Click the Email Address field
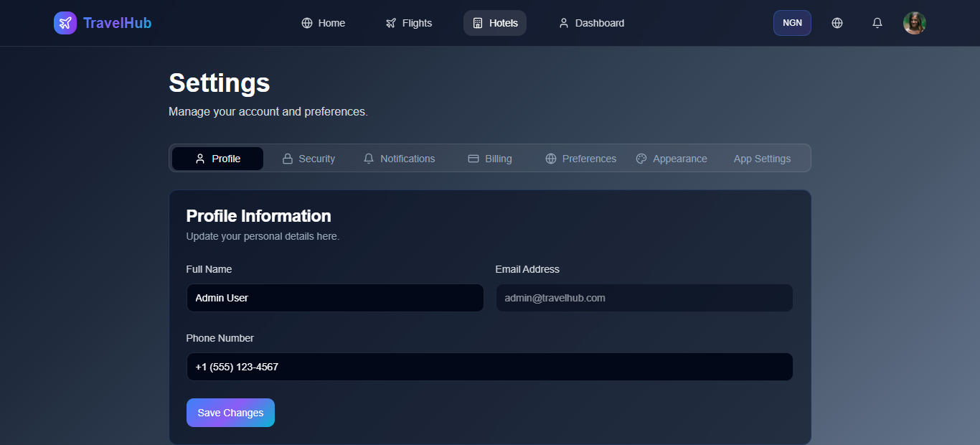 pos(644,298)
